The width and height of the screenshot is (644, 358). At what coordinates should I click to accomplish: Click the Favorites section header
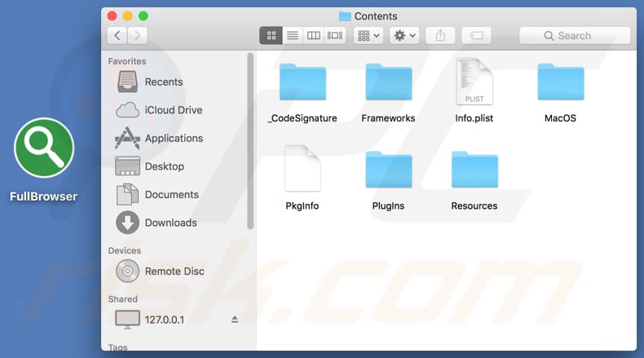(127, 61)
